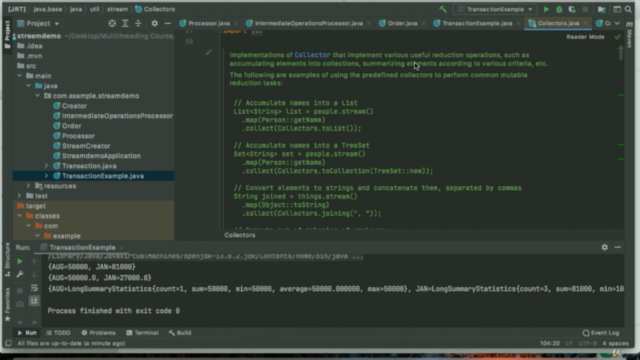Open the TODO tool window
Image resolution: width=640 pixels, height=360 pixels.
tap(58, 333)
